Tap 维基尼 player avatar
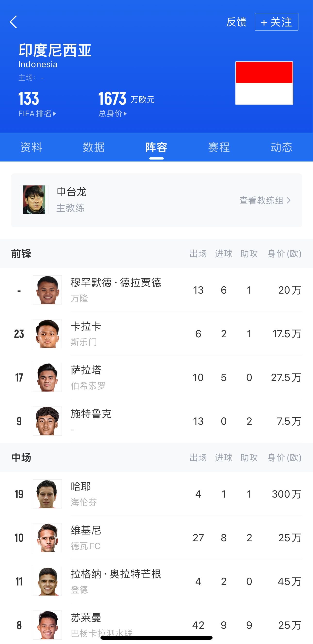 (47, 538)
